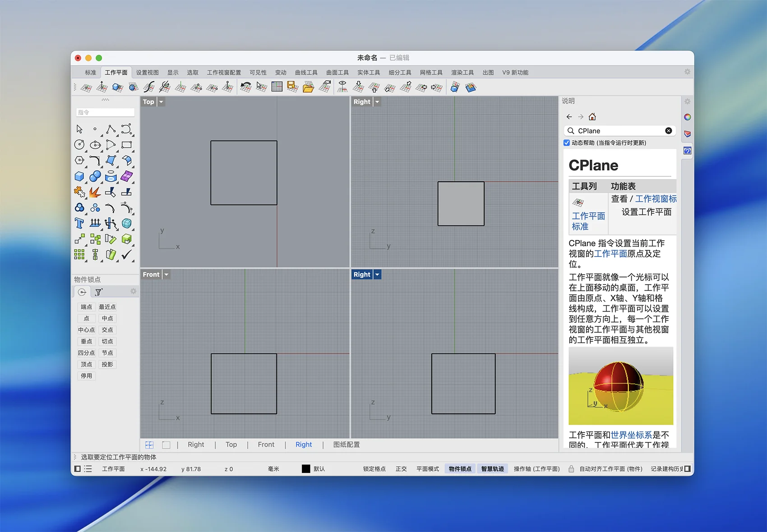Click the home icon in help panel
This screenshot has width=767, height=532.
pos(592,117)
